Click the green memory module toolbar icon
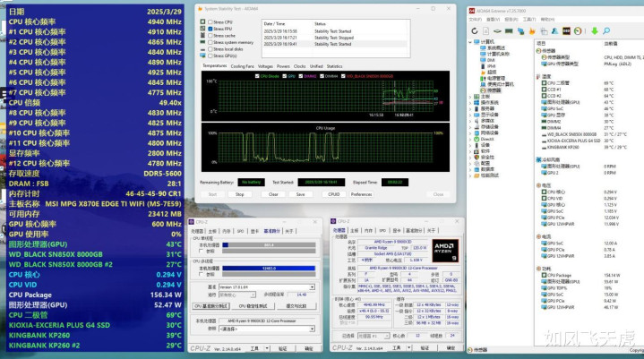 tap(509, 30)
